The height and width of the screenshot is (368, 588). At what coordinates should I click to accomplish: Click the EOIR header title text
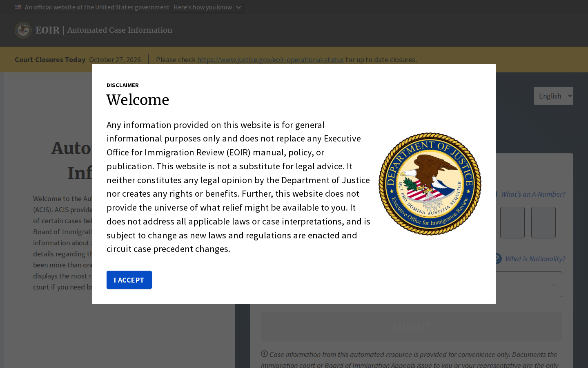[47, 30]
